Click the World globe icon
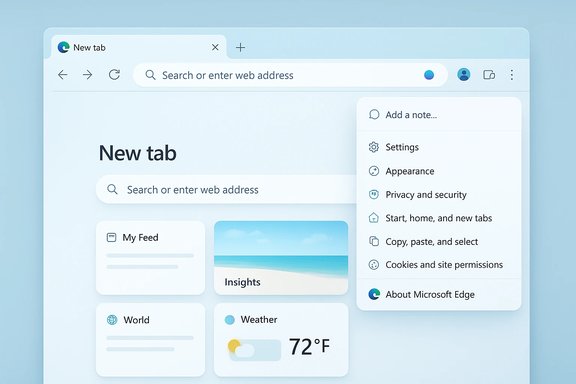The width and height of the screenshot is (576, 384). [x=112, y=320]
